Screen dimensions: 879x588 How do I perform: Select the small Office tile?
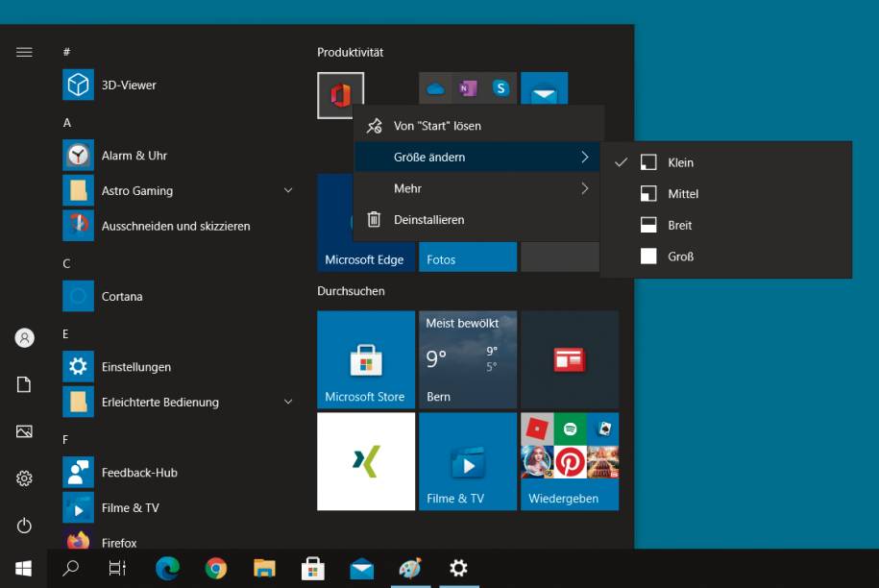[340, 95]
